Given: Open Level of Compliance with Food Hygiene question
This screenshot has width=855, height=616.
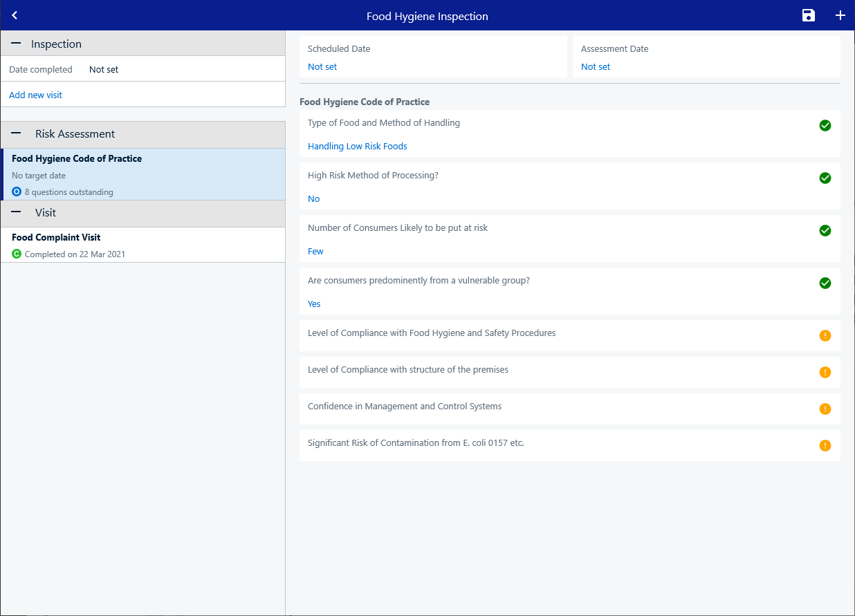Looking at the screenshot, I should (569, 335).
